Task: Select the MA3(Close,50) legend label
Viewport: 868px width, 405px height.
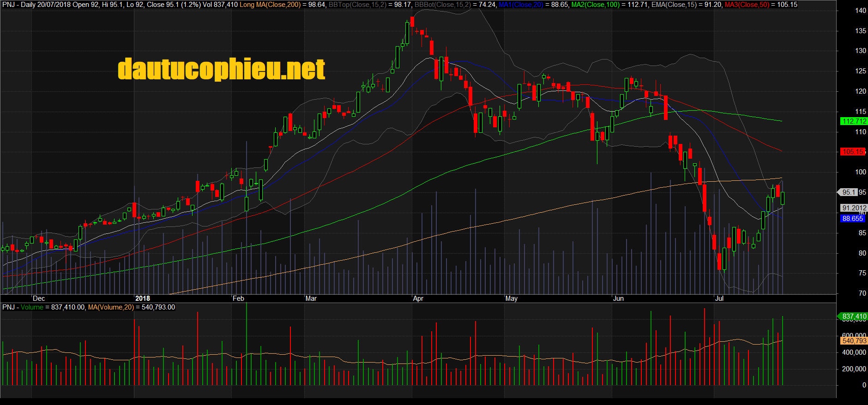Action: tap(747, 5)
